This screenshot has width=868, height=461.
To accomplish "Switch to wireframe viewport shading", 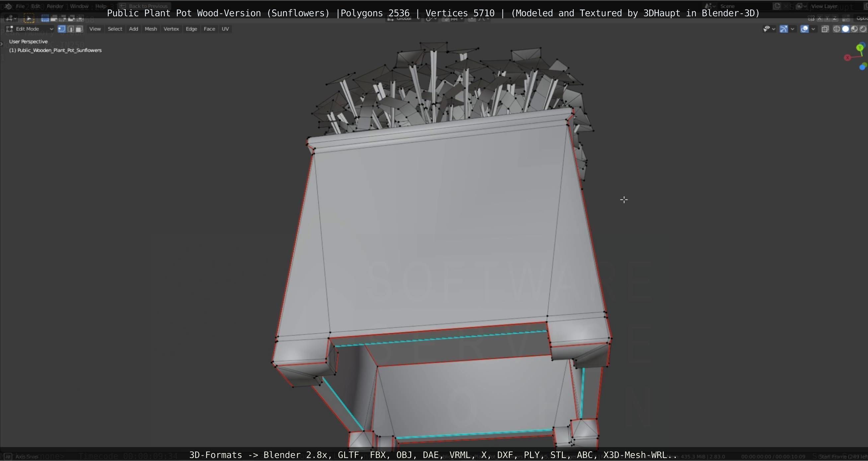I will coord(837,29).
